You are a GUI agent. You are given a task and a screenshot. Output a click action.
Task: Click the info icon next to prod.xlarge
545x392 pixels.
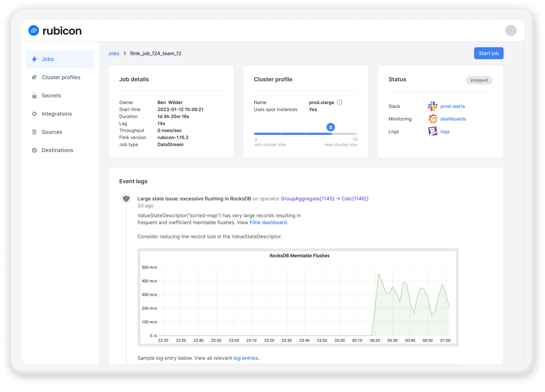pyautogui.click(x=339, y=102)
